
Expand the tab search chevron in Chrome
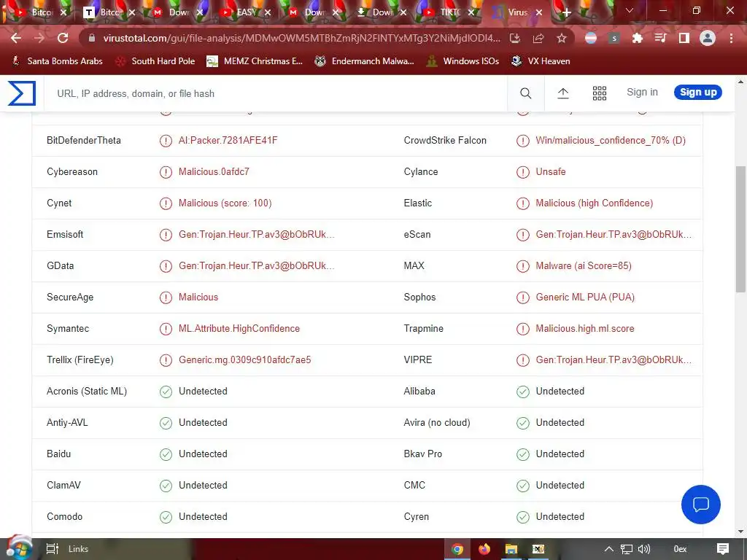630,10
